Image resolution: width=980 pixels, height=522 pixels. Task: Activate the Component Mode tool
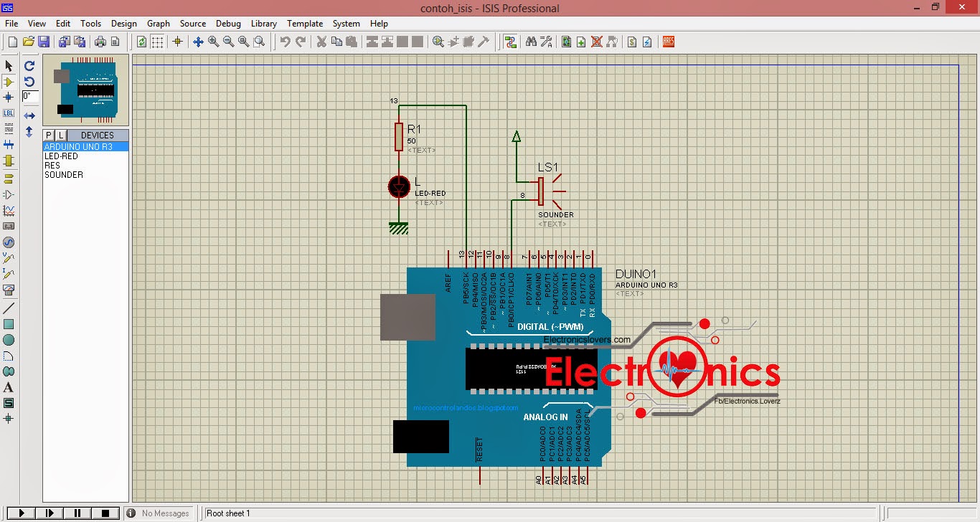[9, 82]
